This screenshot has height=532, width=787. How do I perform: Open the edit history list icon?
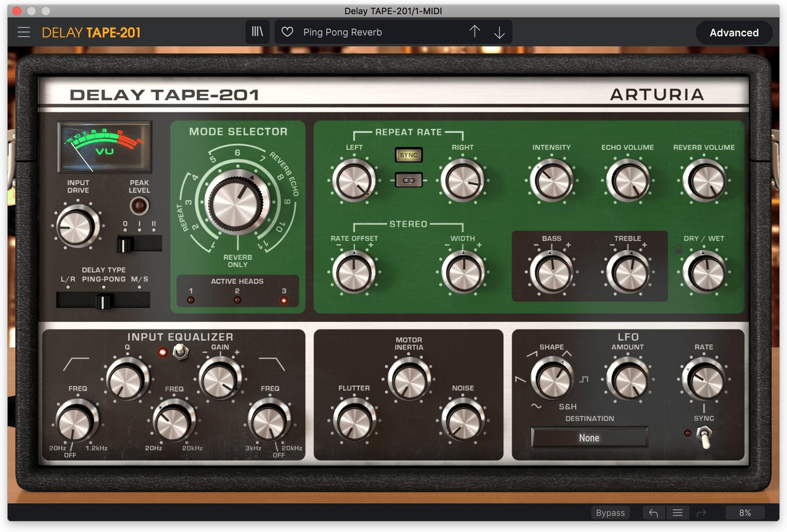pyautogui.click(x=677, y=513)
